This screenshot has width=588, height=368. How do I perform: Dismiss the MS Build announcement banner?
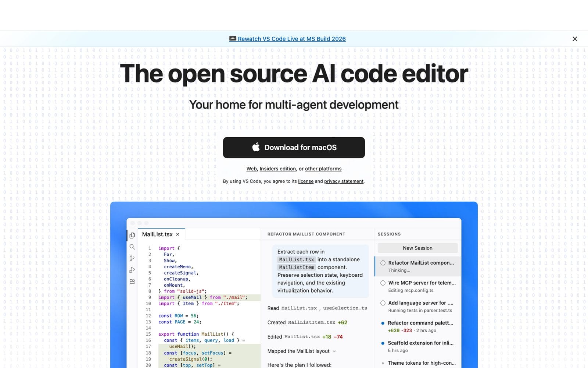pyautogui.click(x=575, y=39)
